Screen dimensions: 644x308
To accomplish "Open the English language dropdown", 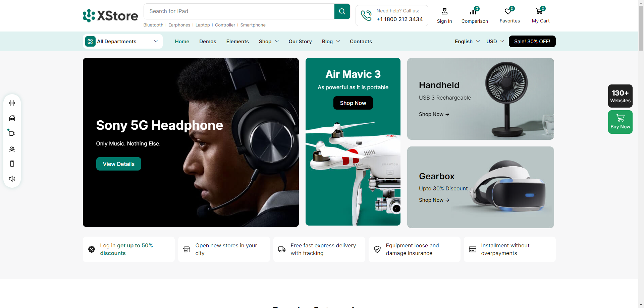I will coord(467,41).
